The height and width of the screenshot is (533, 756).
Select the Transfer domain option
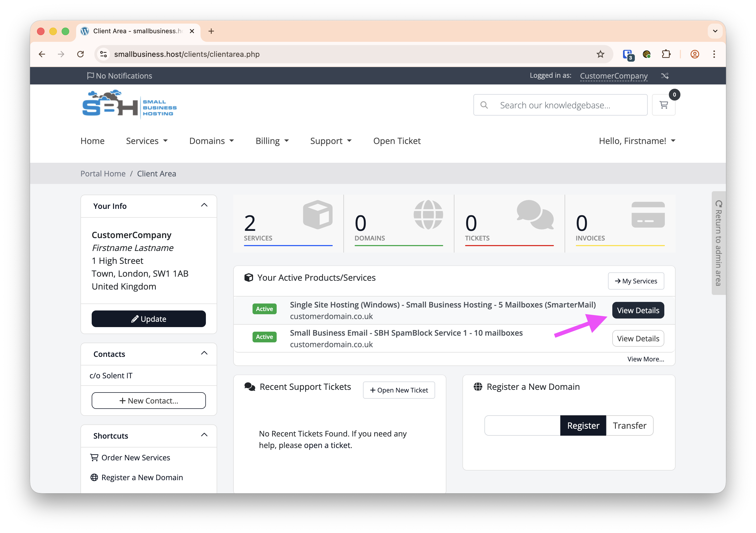click(x=629, y=426)
